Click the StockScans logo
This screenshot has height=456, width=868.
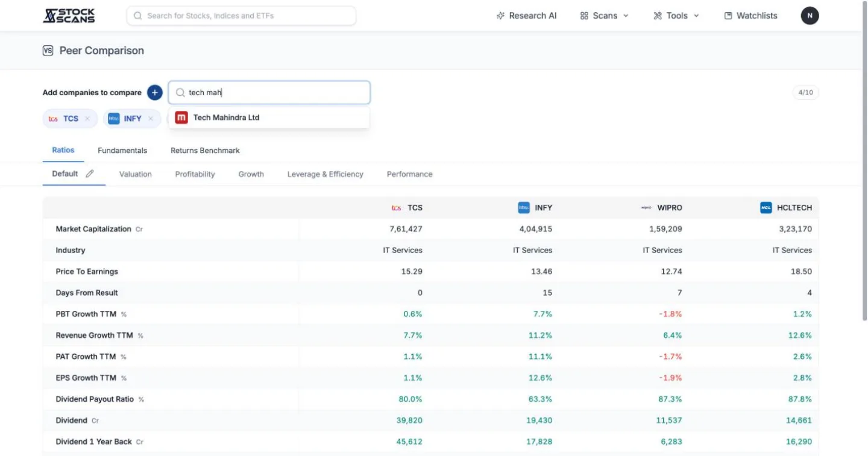69,16
